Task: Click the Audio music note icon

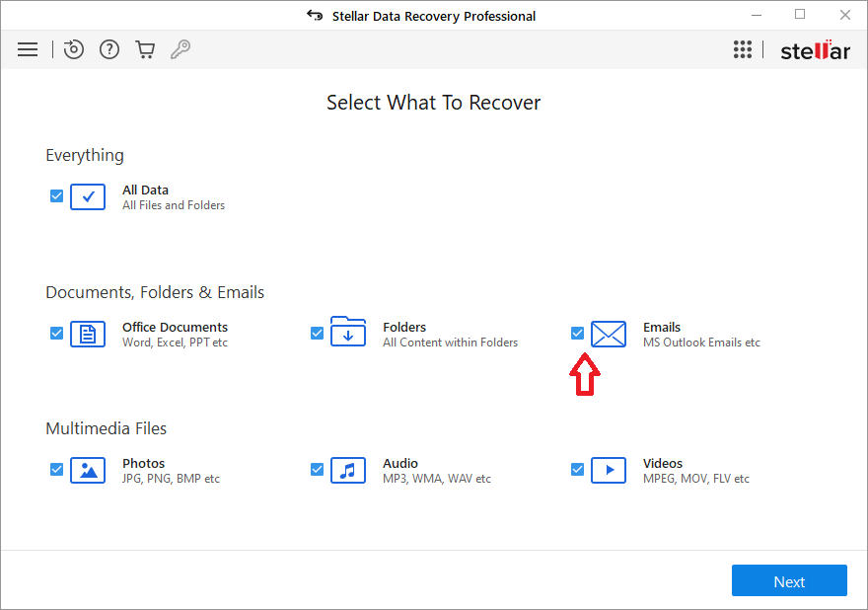Action: (348, 470)
